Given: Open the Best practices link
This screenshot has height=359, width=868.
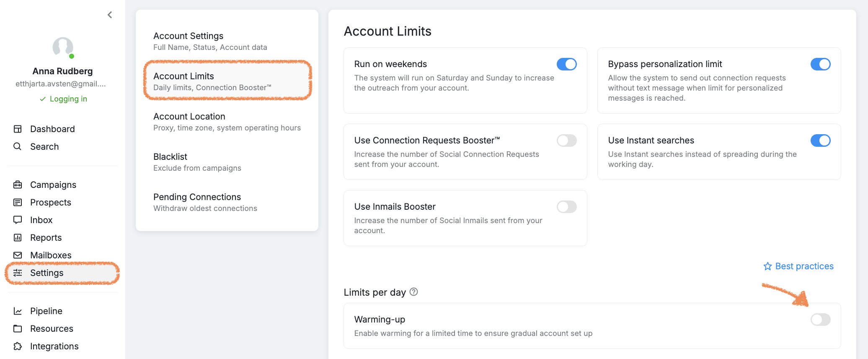Looking at the screenshot, I should coord(798,266).
